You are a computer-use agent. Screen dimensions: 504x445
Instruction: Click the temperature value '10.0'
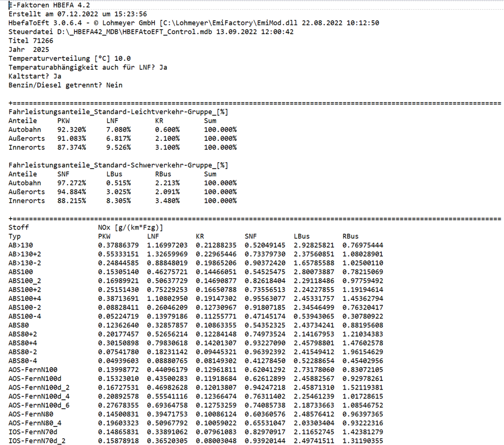(x=123, y=59)
